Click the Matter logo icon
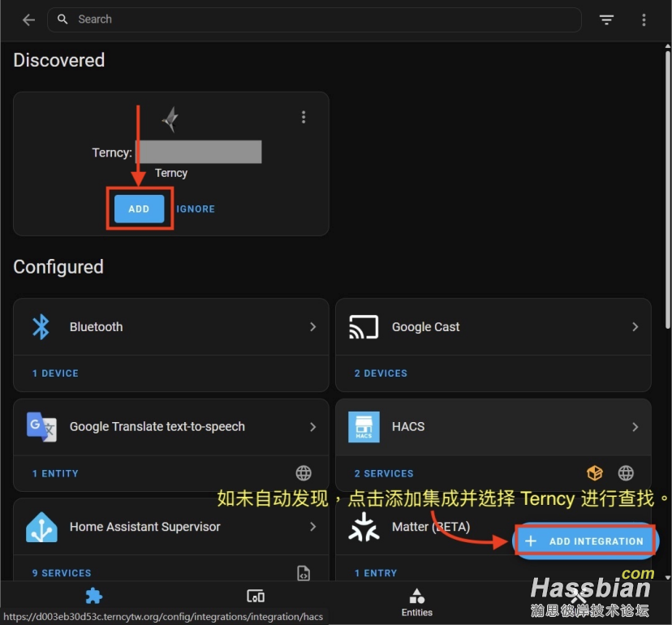Screen dimensions: 672x625 [364, 527]
